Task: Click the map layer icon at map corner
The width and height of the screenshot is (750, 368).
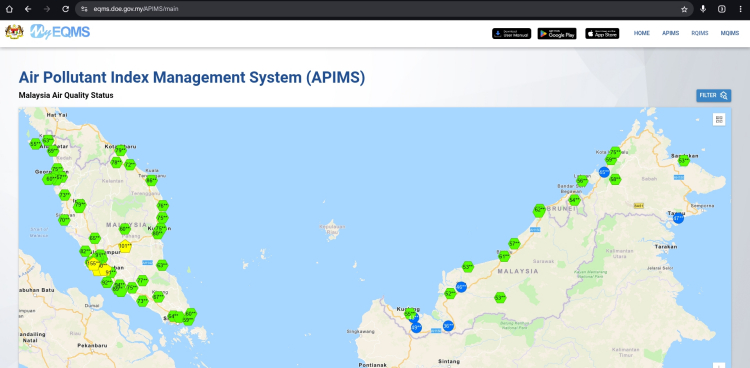Action: tap(719, 119)
